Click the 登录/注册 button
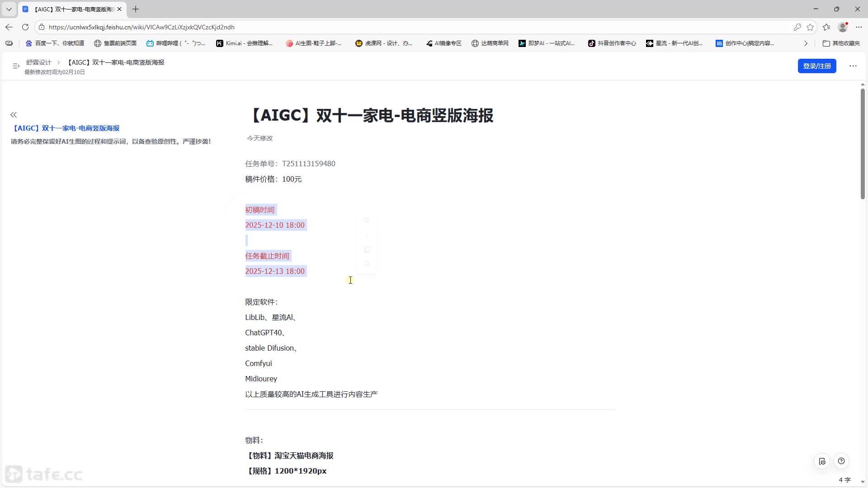 (817, 66)
